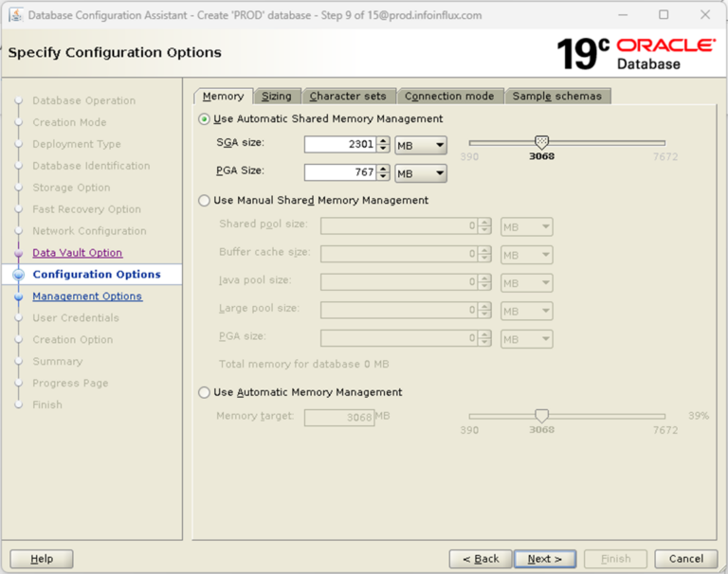Select Use Automatic Shared Memory Management
This screenshot has height=574, width=728.
204,119
